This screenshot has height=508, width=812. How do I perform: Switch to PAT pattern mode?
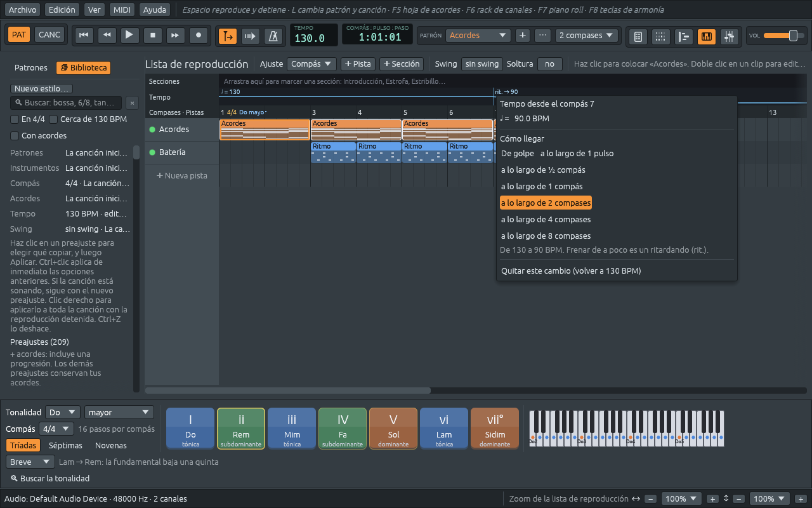pyautogui.click(x=19, y=35)
